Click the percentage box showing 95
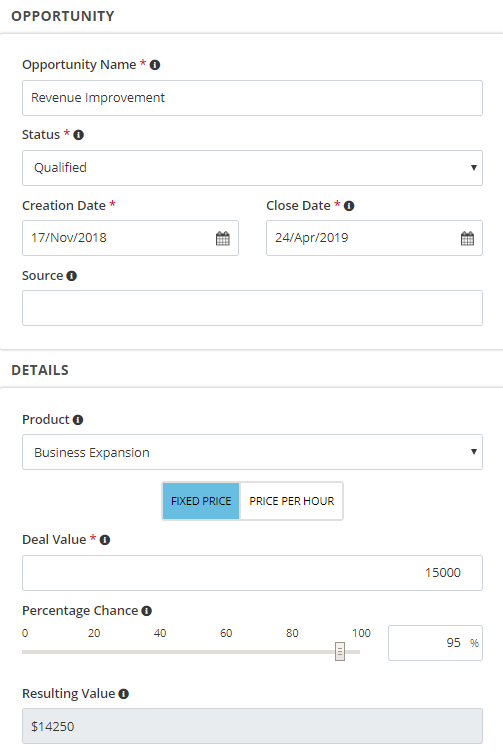 coord(435,643)
